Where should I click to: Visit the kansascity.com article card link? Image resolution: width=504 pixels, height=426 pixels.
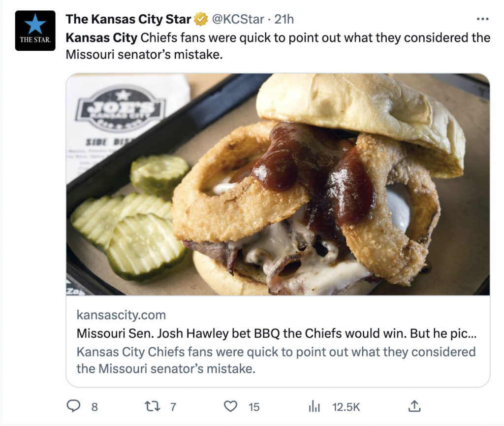pos(121,315)
